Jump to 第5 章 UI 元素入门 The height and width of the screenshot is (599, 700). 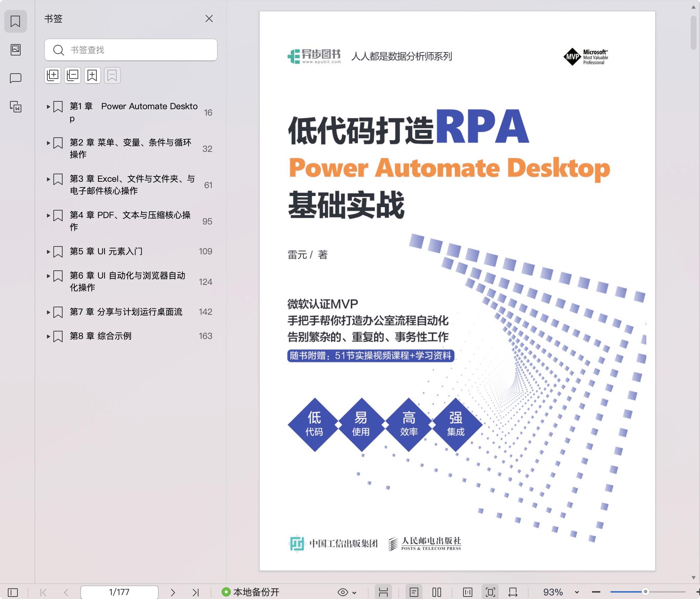click(x=106, y=251)
